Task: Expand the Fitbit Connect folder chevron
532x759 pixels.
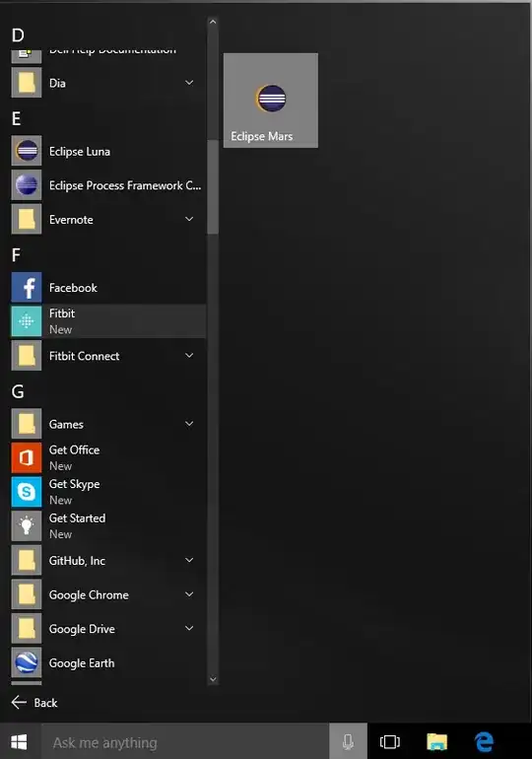Action: [189, 356]
